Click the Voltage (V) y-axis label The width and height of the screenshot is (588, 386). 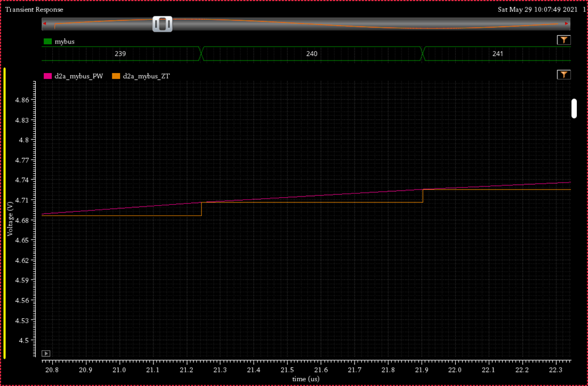pos(10,218)
